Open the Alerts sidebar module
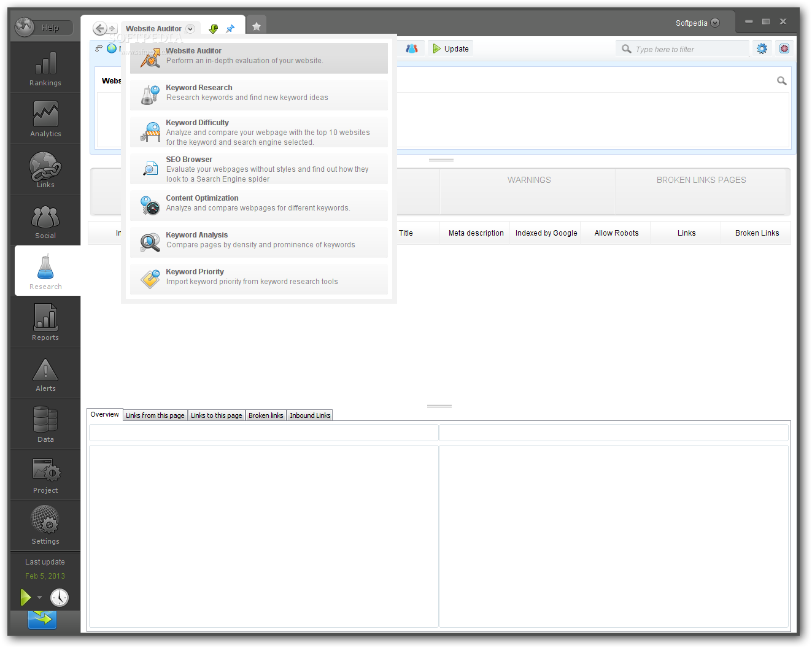This screenshot has height=648, width=812. (45, 373)
